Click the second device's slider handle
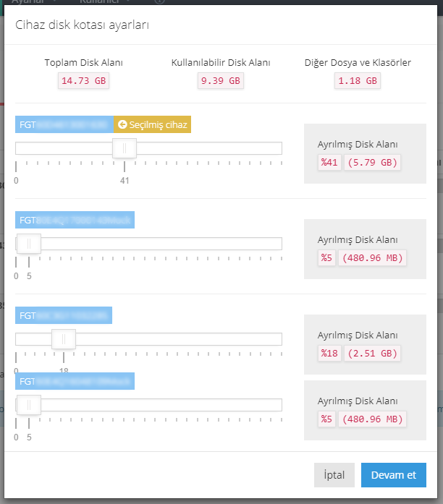Image resolution: width=443 pixels, height=504 pixels. coord(29,244)
